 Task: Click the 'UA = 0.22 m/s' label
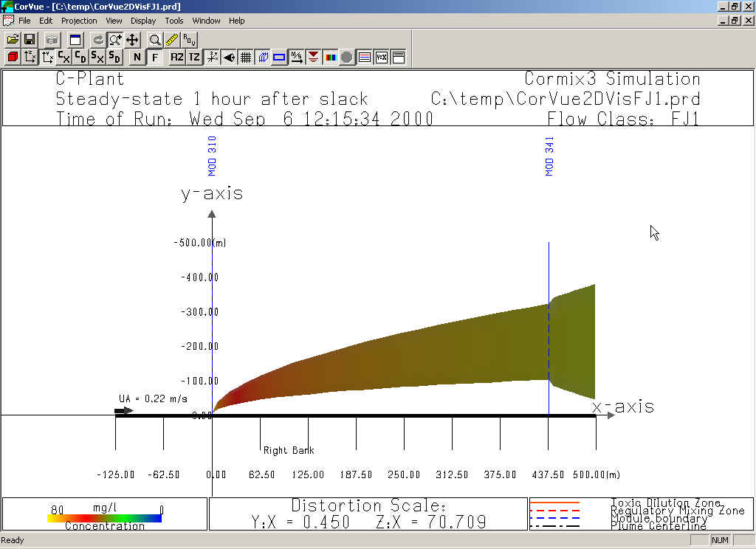154,398
